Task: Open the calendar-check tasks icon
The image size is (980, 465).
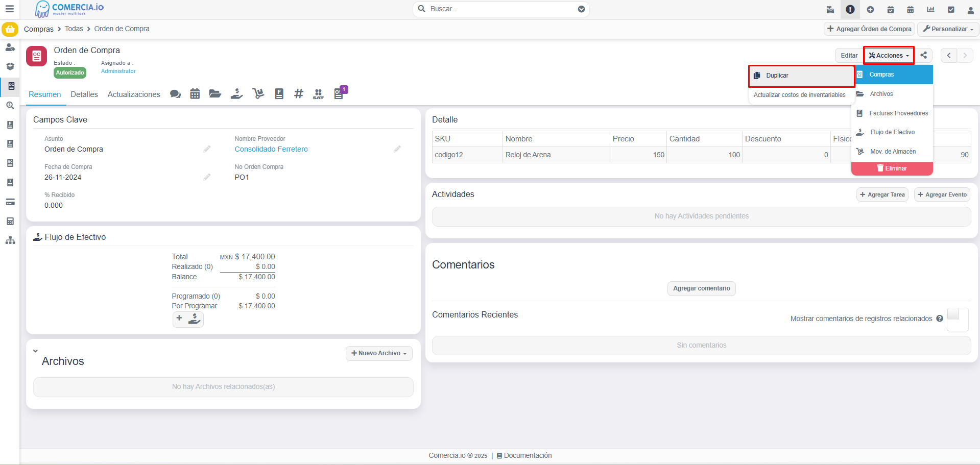Action: pyautogui.click(x=891, y=9)
